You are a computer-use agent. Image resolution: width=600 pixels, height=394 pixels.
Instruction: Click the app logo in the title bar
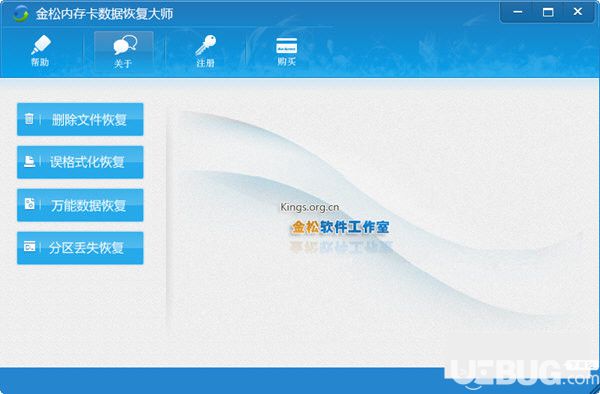tap(20, 14)
